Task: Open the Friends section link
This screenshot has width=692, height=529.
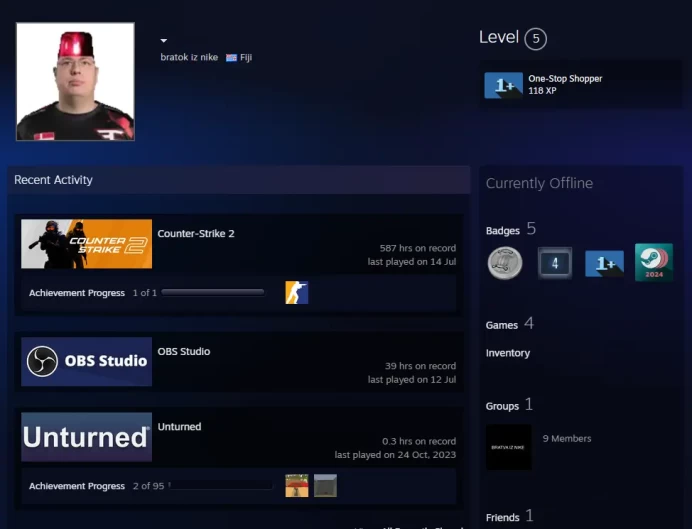Action: (x=503, y=518)
